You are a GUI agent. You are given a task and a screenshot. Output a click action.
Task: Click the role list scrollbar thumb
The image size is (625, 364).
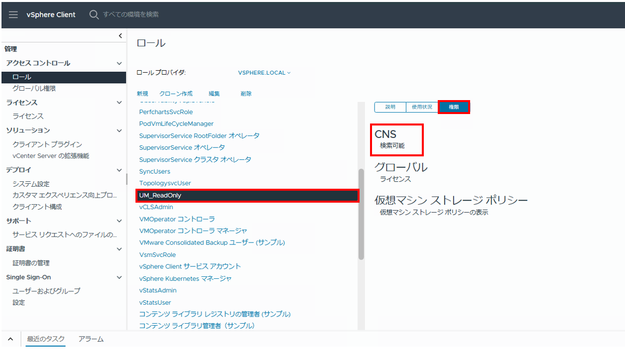pos(361,214)
